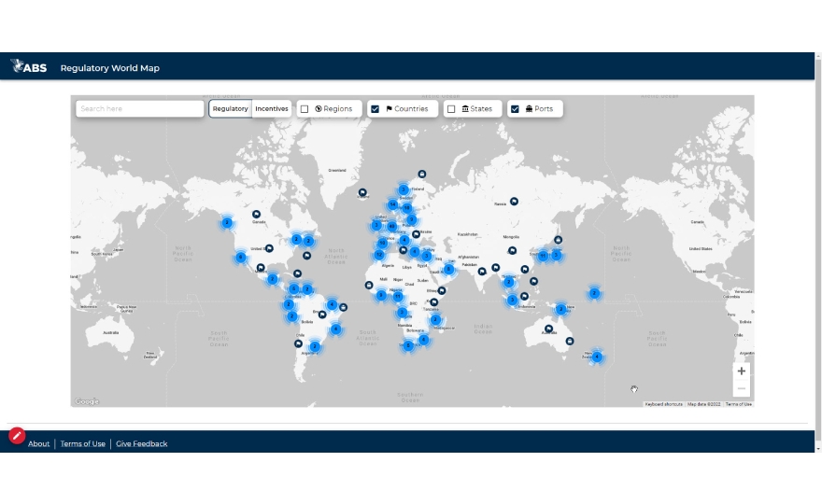Click the flag marker on Australia
822x504 pixels.
[548, 329]
